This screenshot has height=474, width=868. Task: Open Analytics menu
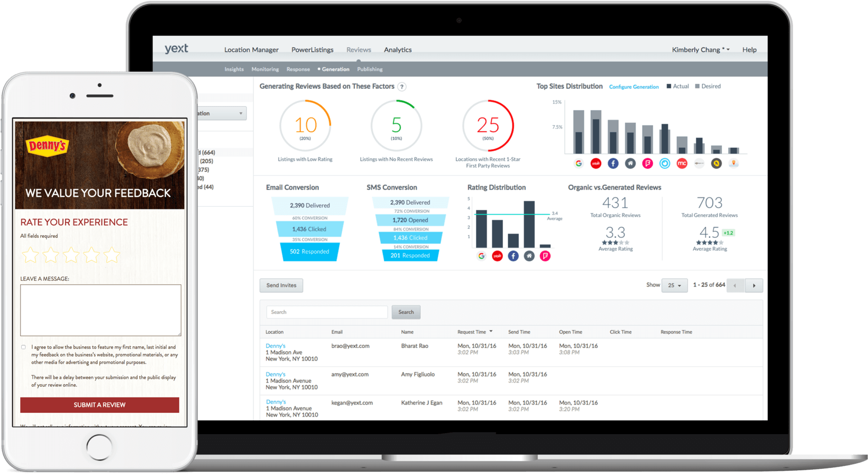click(x=397, y=50)
